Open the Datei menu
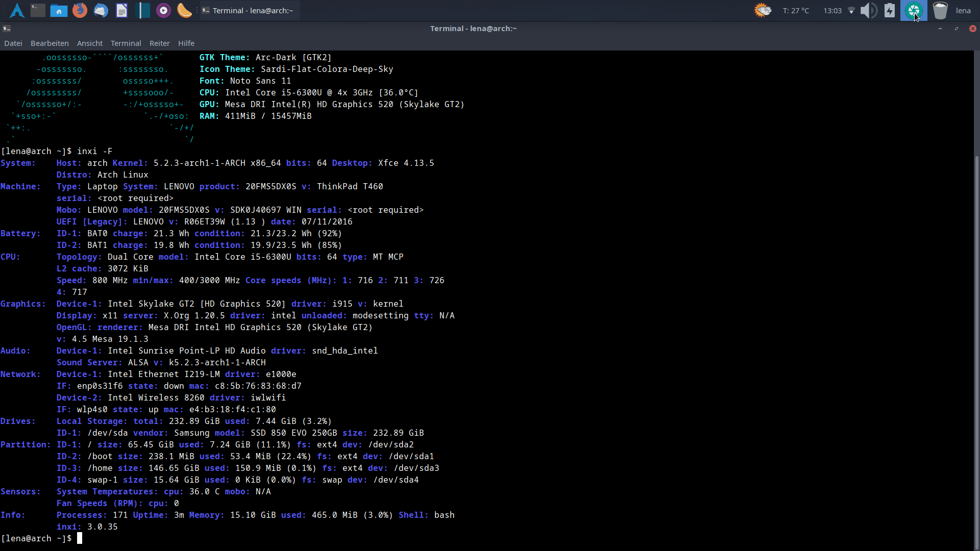This screenshot has width=980, height=551. [13, 43]
